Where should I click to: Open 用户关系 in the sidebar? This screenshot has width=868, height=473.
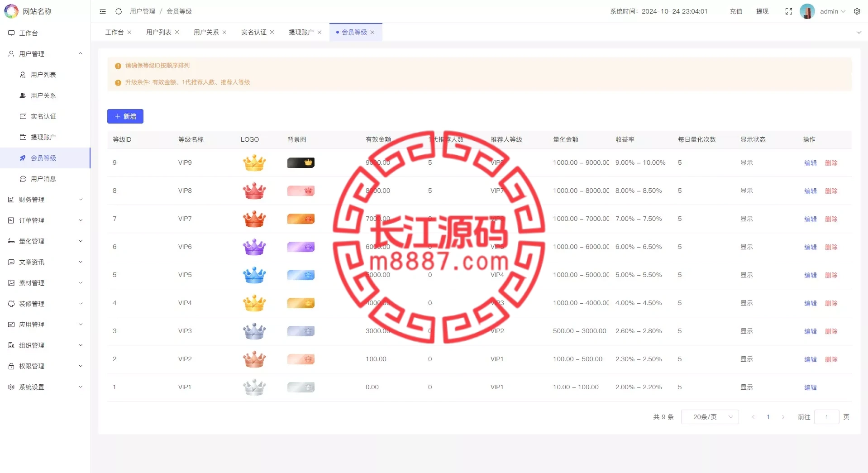[x=45, y=96]
